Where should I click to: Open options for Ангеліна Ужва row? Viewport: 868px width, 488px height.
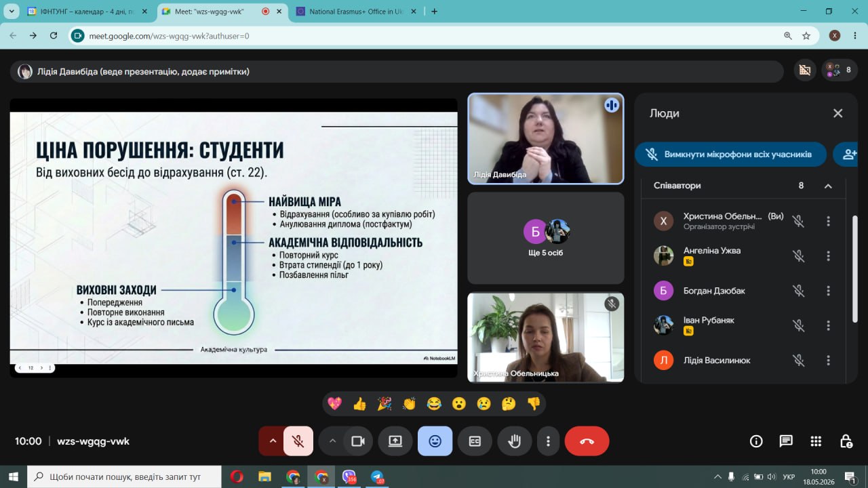[x=828, y=256]
